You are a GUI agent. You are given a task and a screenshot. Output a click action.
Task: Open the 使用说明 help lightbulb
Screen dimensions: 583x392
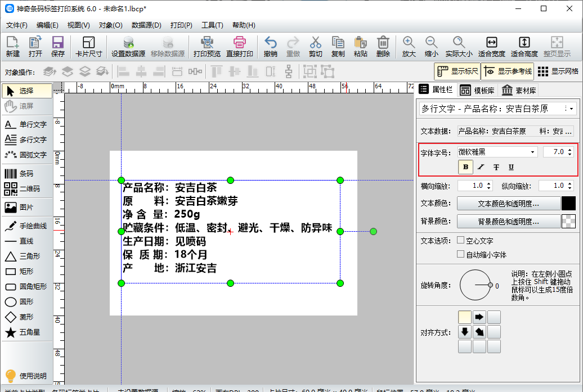coord(27,376)
